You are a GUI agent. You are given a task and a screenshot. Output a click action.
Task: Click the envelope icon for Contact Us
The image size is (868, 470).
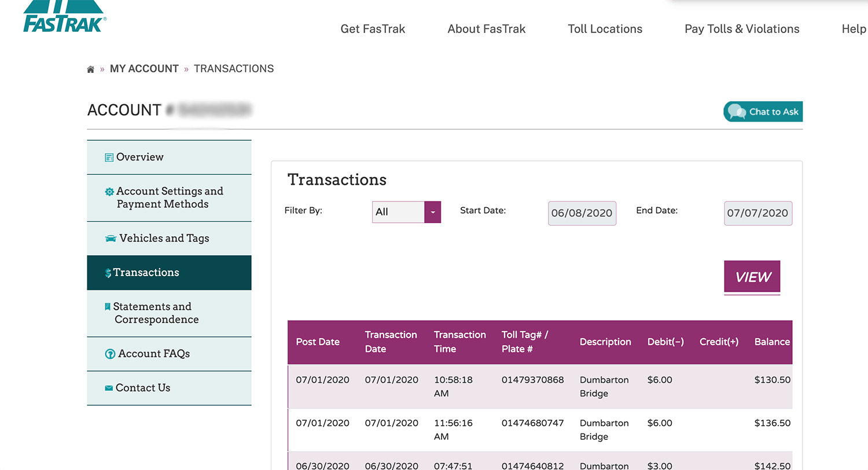point(109,388)
